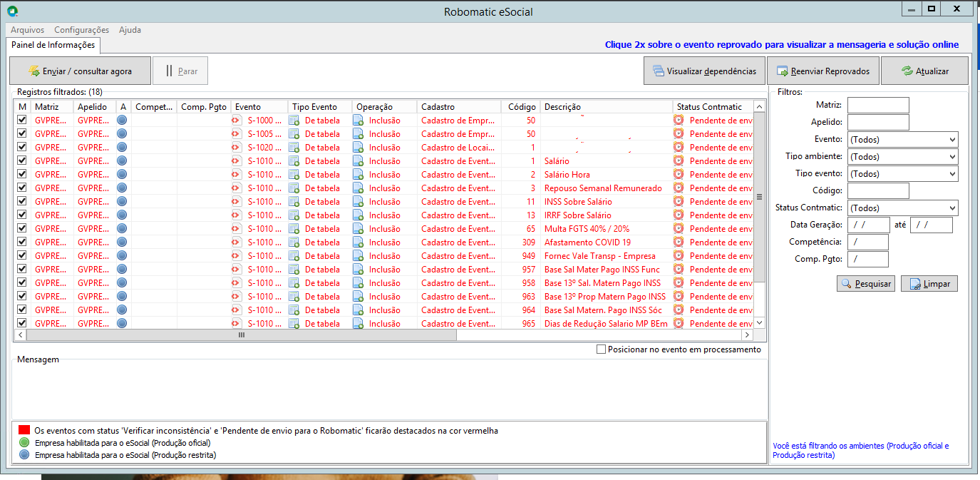Select the Painel de Informações tab
980x480 pixels.
click(53, 45)
